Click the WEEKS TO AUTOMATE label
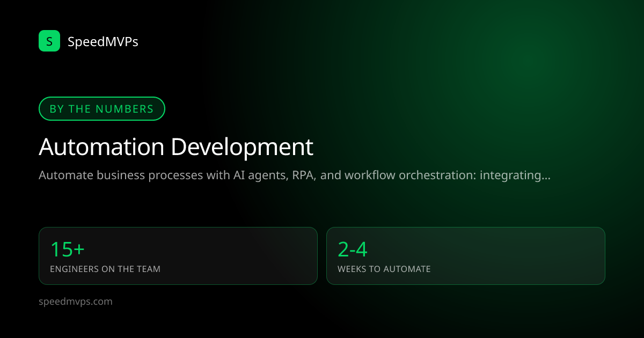The image size is (644, 338). pos(384,269)
